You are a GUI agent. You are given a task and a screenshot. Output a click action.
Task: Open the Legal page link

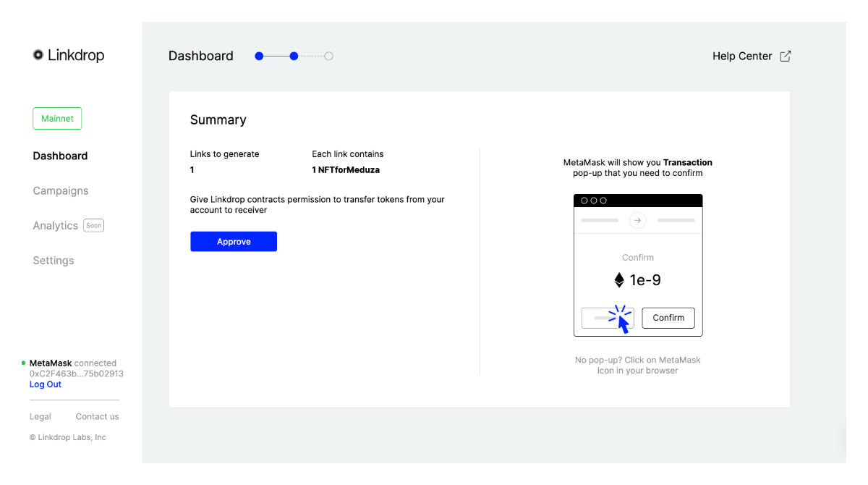(41, 416)
